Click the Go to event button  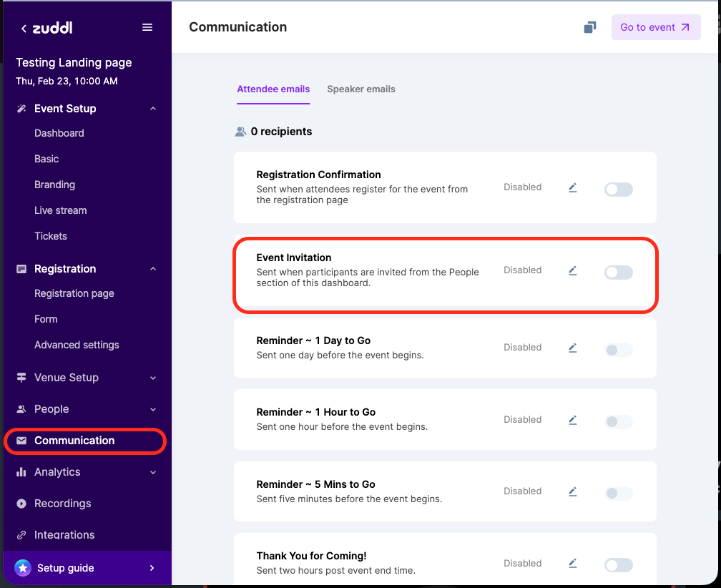tap(655, 27)
